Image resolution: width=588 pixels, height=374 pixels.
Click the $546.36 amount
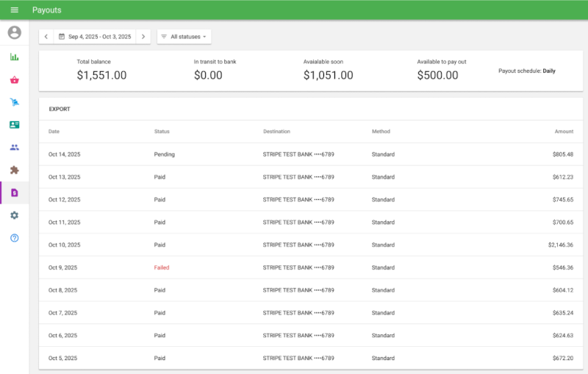pyautogui.click(x=563, y=267)
